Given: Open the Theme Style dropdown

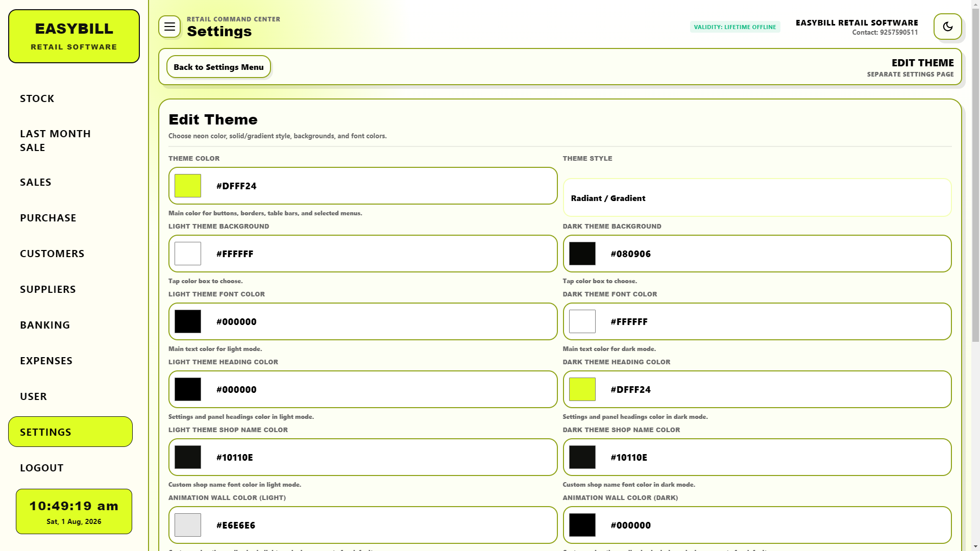Looking at the screenshot, I should click(757, 198).
